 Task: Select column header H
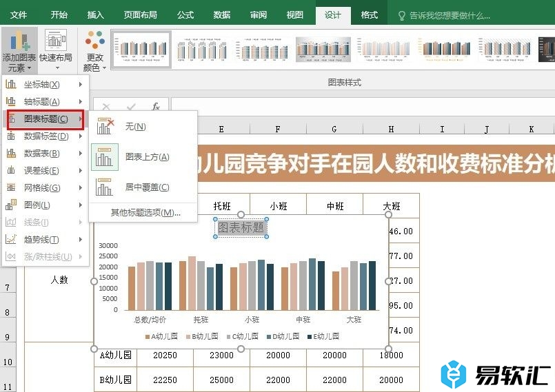tap(391, 129)
